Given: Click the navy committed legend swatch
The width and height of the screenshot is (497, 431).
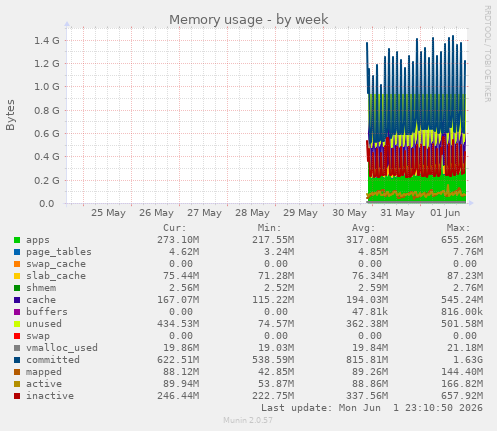Looking at the screenshot, I should [x=17, y=360].
